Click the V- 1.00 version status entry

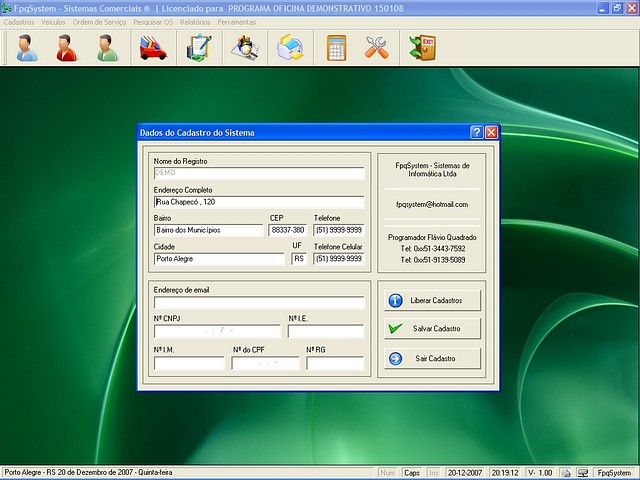(x=540, y=473)
